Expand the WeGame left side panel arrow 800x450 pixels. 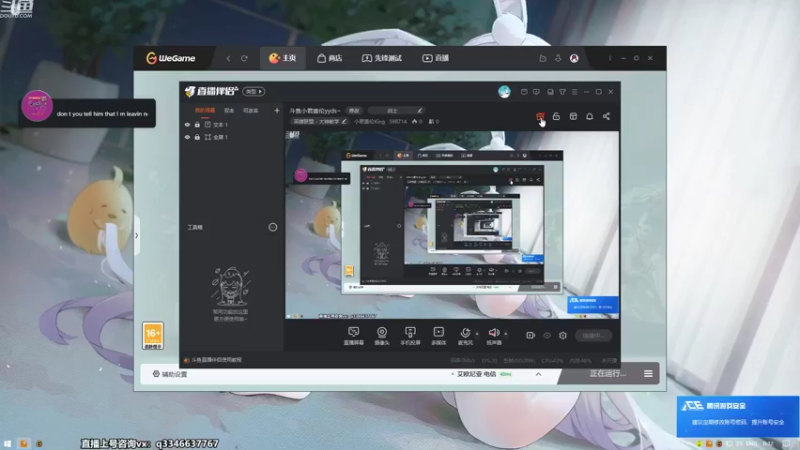137,235
